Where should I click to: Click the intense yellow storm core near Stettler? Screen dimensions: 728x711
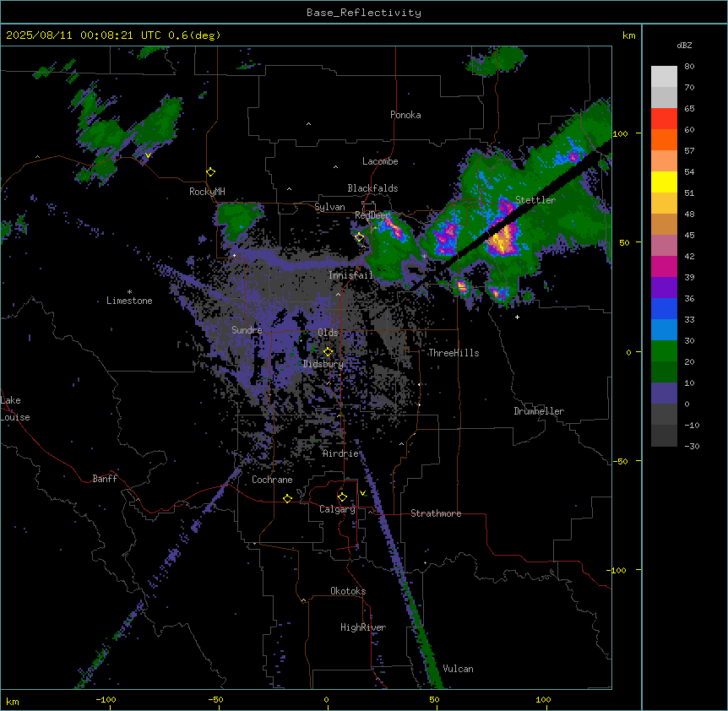[x=503, y=240]
